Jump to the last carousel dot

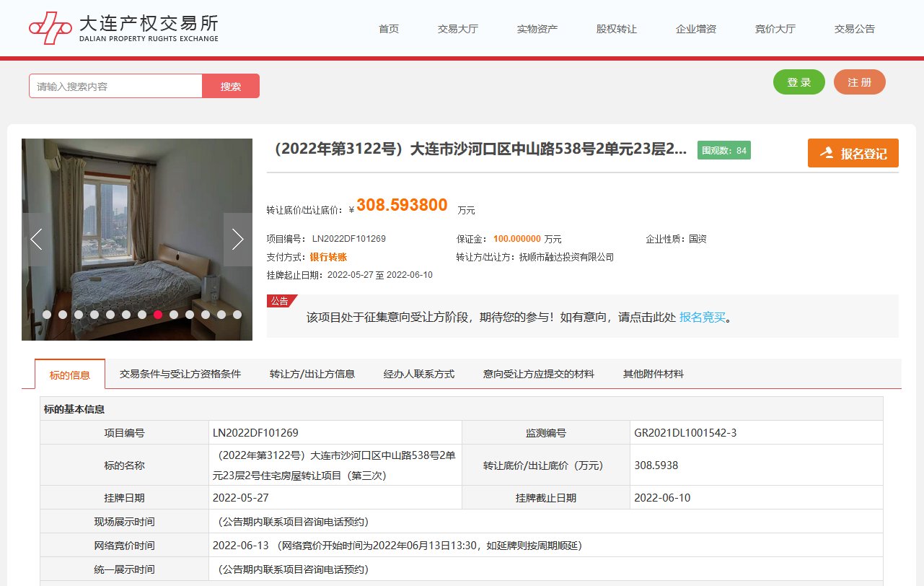click(237, 315)
